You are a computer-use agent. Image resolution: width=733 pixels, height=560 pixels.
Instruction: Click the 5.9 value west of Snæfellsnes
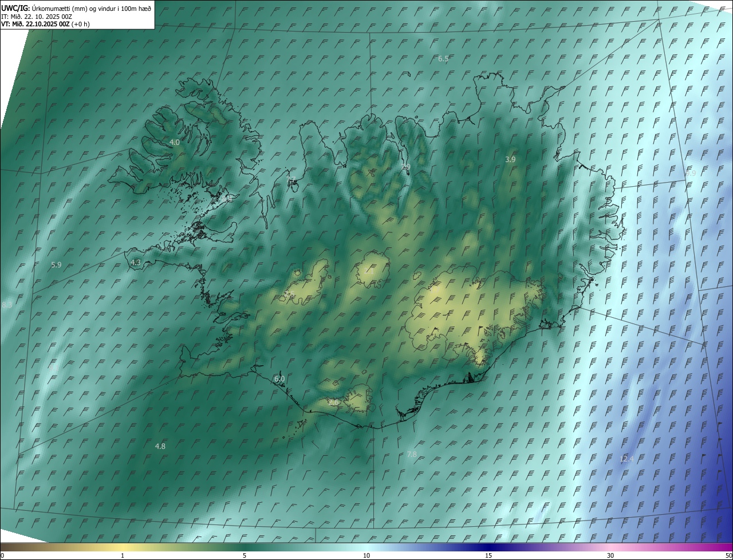(x=56, y=265)
